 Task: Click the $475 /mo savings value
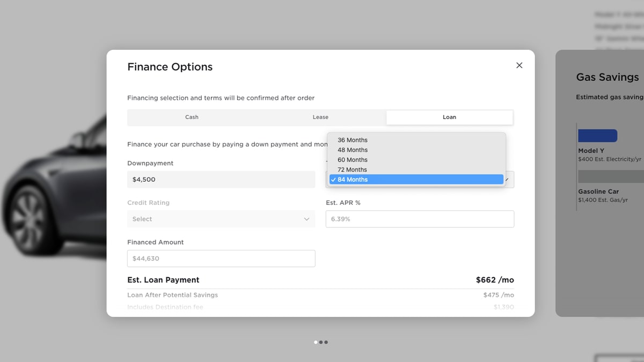(499, 295)
